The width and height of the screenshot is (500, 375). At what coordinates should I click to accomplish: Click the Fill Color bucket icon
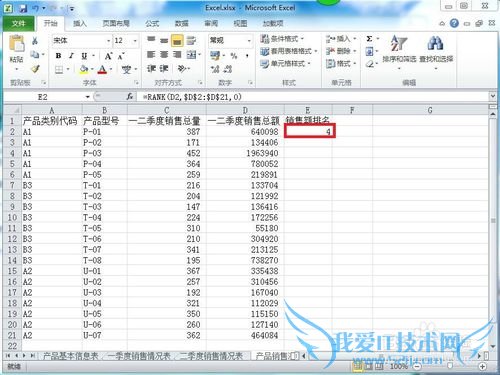click(x=84, y=69)
